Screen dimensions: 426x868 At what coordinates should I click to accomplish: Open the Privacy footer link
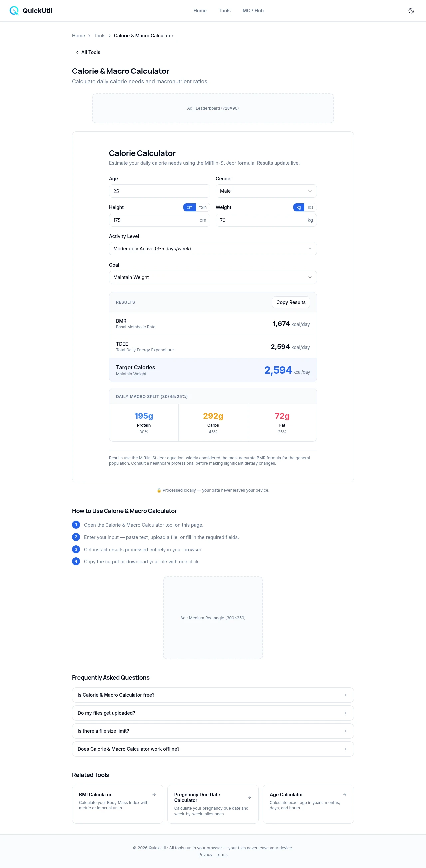205,854
